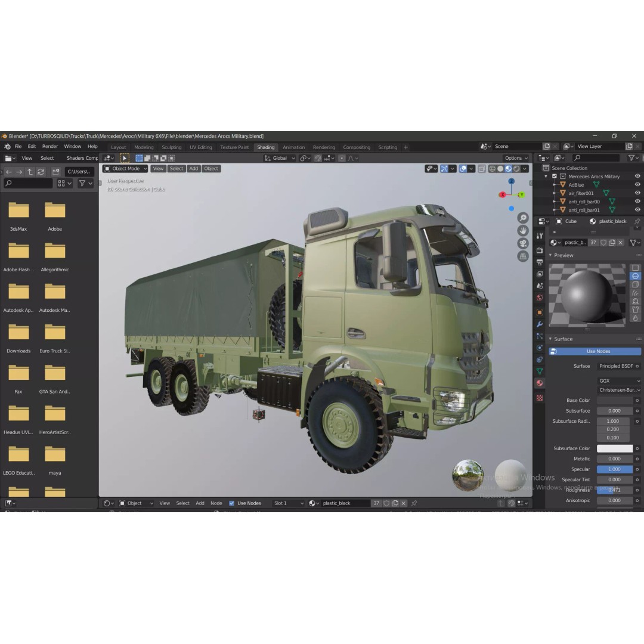Click the zoom magnifier viewport gizmo
Image resolution: width=644 pixels, height=644 pixels.
click(523, 218)
